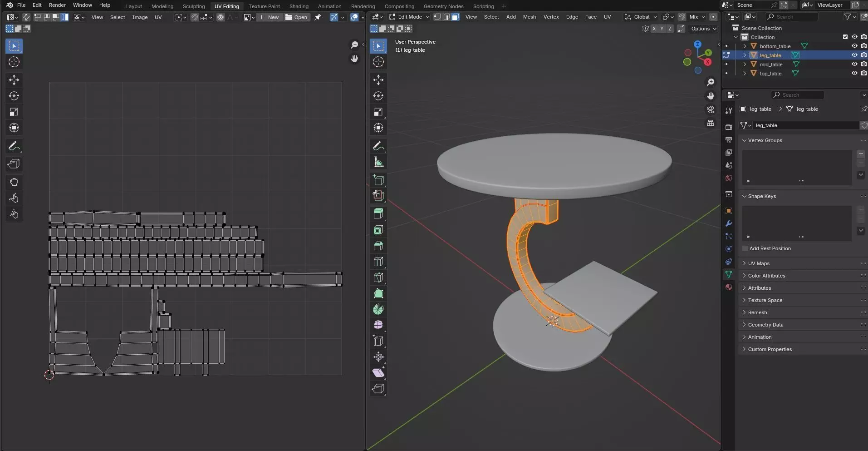Switch to the Shading workspace tab
Viewport: 868px width, 451px height.
pos(299,6)
